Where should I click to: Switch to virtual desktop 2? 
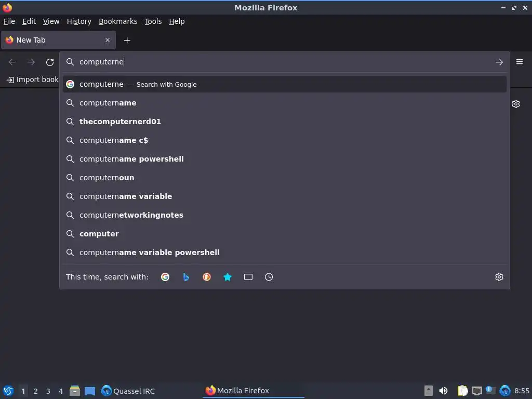pos(36,391)
